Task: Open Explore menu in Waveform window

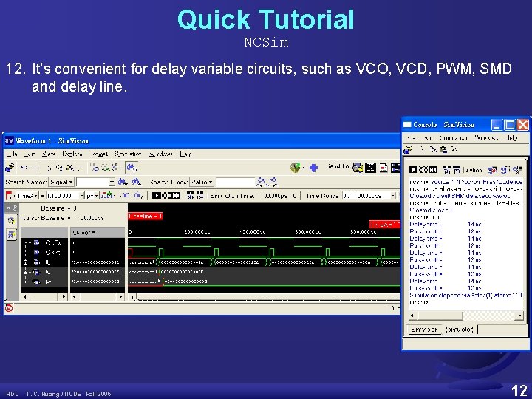Action: (72, 154)
